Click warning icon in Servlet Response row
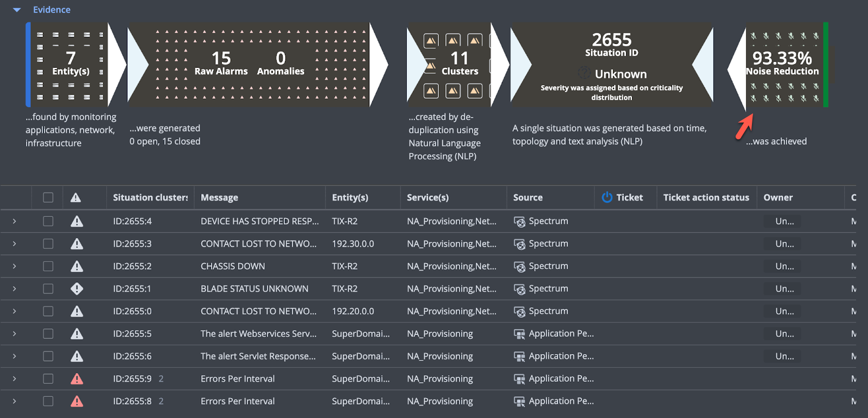868x418 pixels. [77, 356]
